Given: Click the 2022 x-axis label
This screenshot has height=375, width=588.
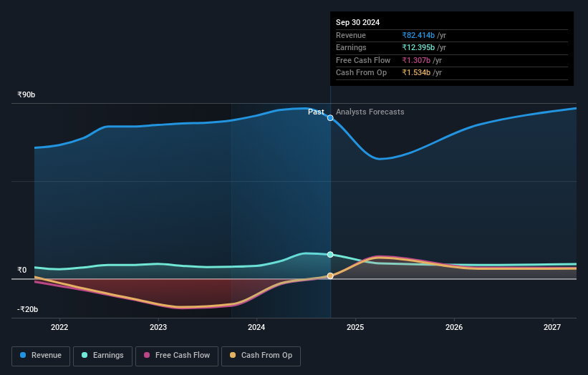Looking at the screenshot, I should click(59, 328).
